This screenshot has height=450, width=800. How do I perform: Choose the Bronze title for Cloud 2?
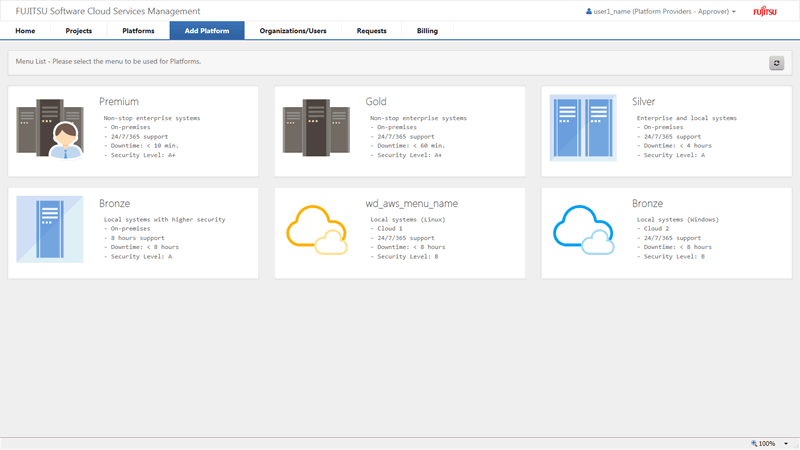pyautogui.click(x=647, y=203)
